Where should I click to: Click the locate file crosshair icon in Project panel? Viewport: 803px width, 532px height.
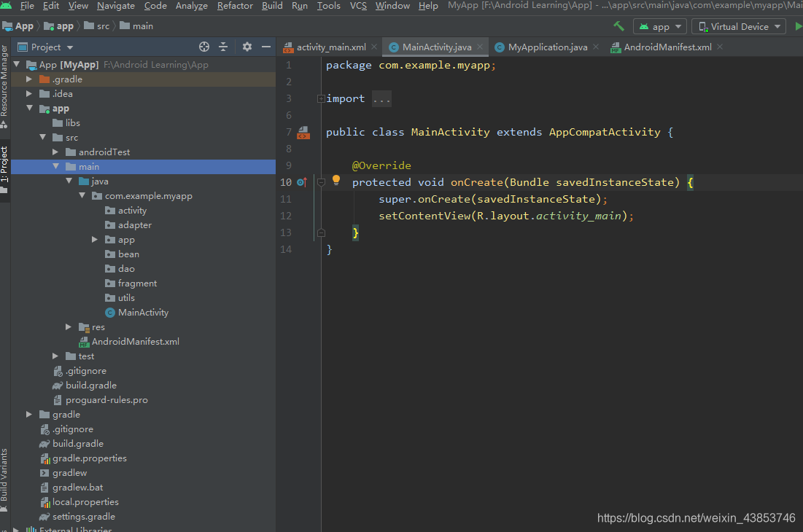coord(203,47)
